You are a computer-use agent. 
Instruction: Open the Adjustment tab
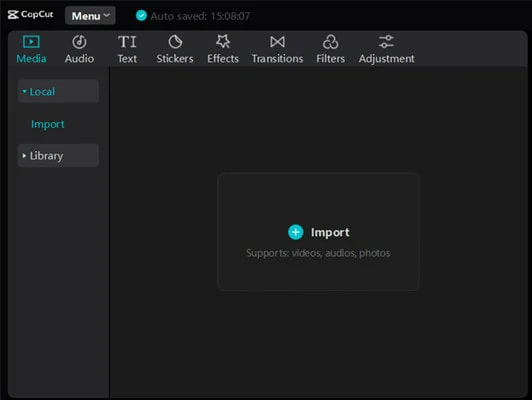386,50
